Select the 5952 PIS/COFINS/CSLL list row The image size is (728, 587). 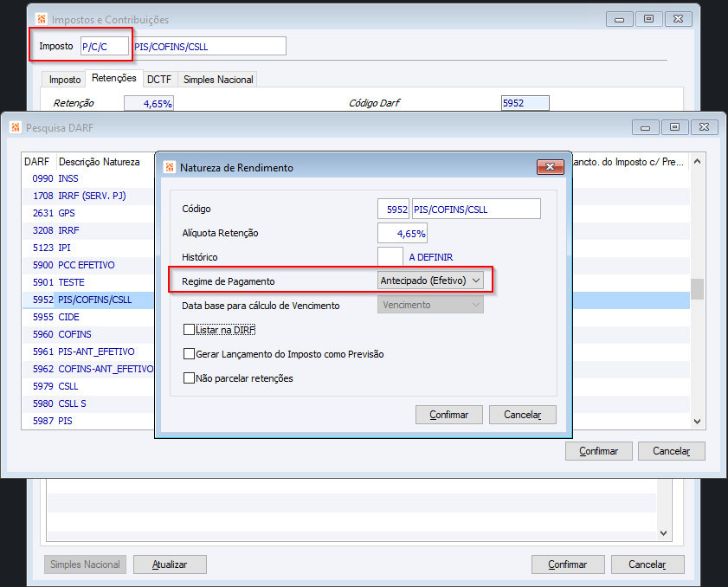(x=87, y=300)
